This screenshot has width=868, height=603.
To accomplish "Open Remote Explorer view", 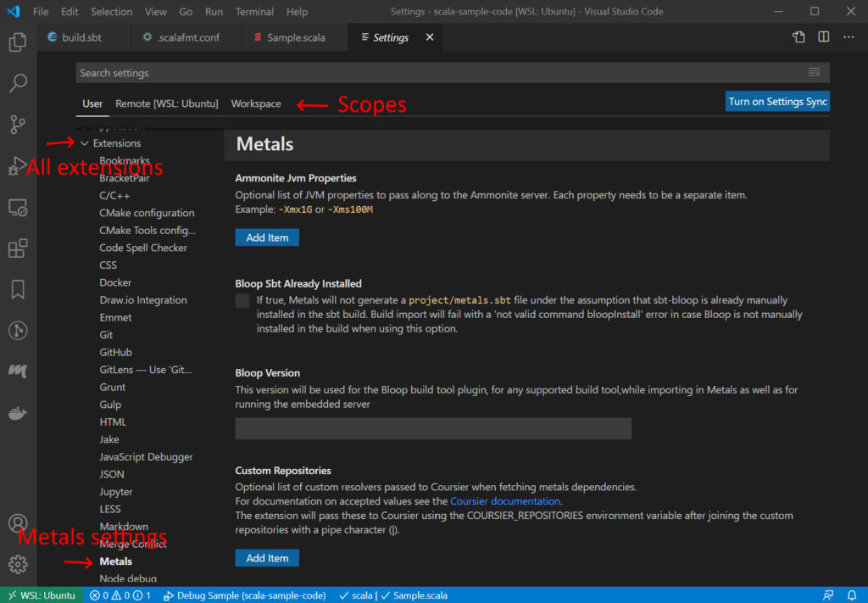I will pos(18,207).
